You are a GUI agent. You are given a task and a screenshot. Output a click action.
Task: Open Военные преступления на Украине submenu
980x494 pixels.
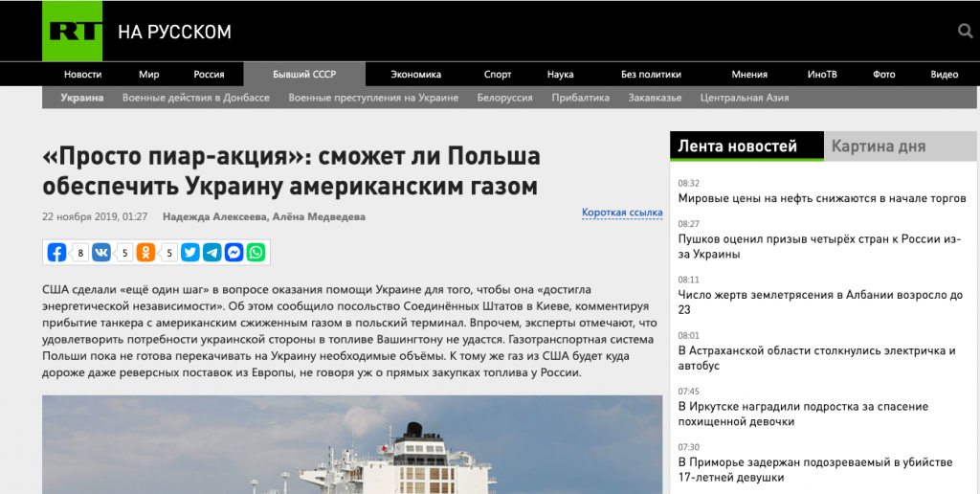pyautogui.click(x=373, y=98)
